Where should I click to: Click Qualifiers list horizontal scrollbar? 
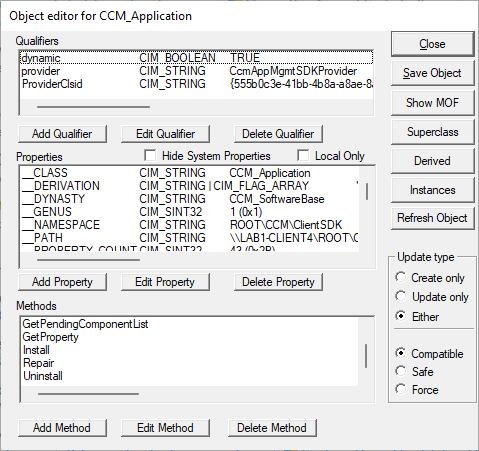pyautogui.click(x=93, y=107)
